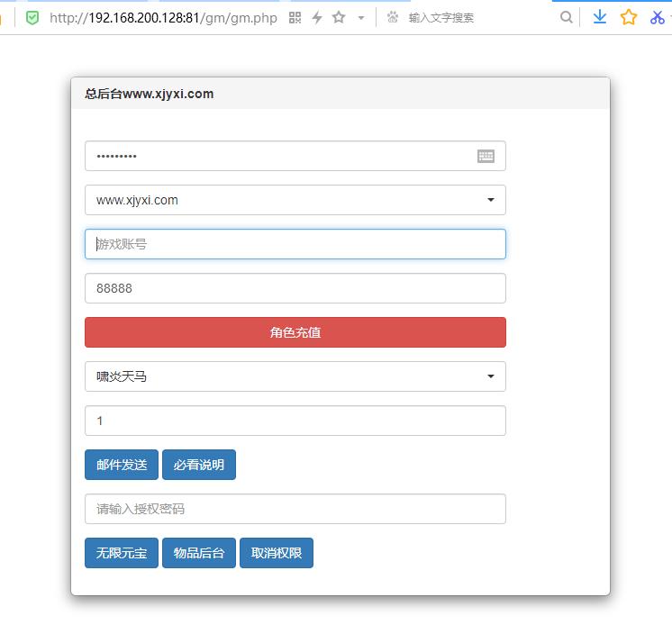This screenshot has height=634, width=672.
Task: Bookmark page with address bar star
Action: tap(339, 17)
